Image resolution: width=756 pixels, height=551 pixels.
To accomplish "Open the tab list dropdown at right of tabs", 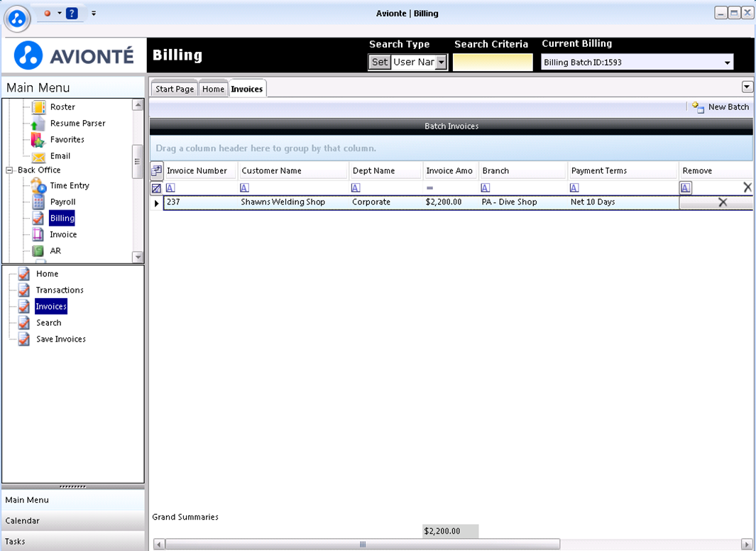I will coord(747,87).
